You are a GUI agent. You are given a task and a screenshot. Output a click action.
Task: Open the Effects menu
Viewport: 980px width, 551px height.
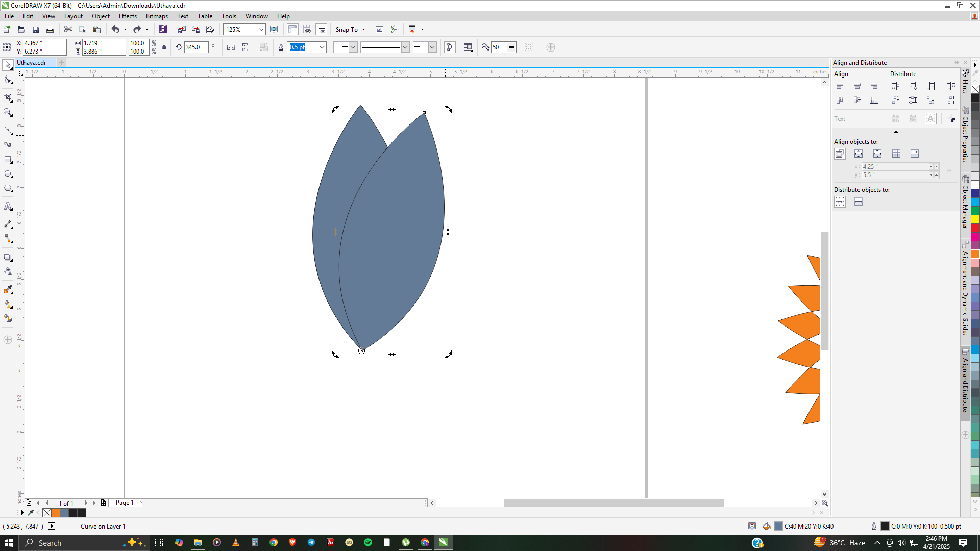(128, 16)
